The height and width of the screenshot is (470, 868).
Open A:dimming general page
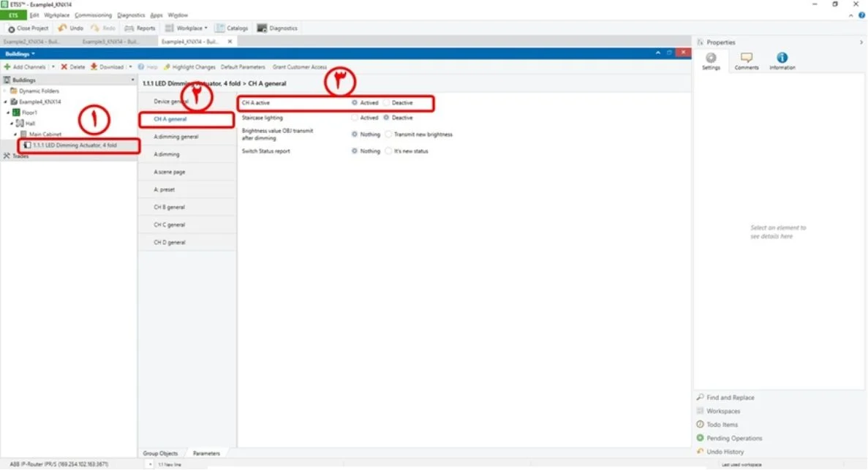click(x=187, y=137)
